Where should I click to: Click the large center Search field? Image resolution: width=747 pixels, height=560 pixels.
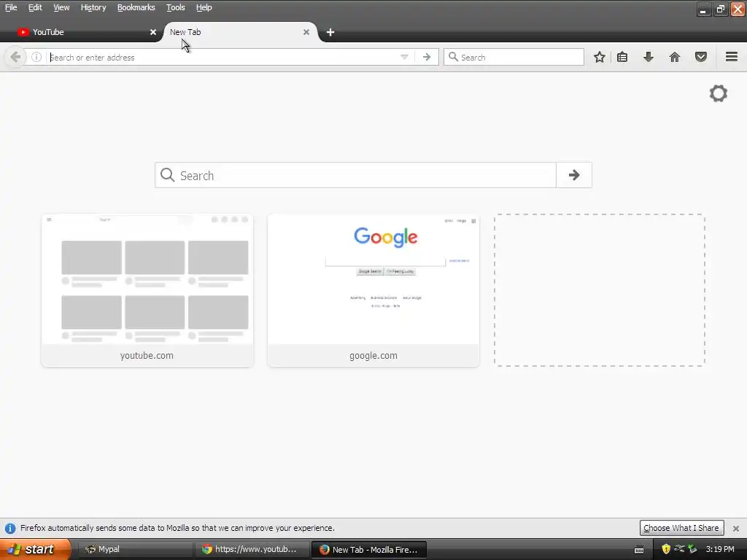(355, 175)
